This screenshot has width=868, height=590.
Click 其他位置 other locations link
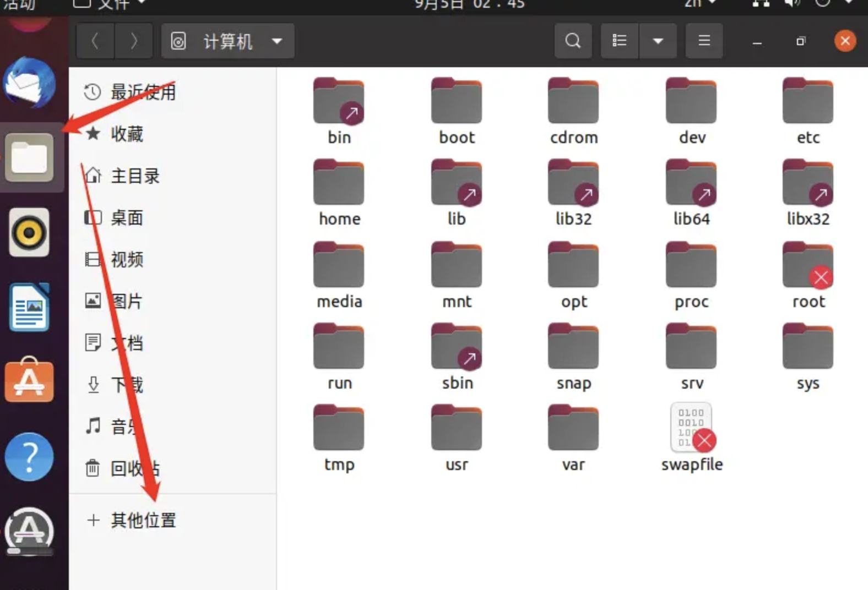pos(143,520)
